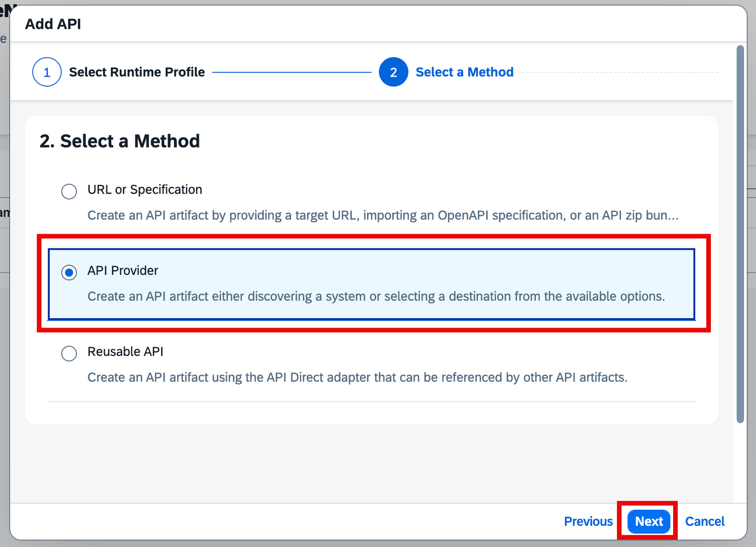Click the Select a Method step label
The image size is (756, 547).
point(465,72)
